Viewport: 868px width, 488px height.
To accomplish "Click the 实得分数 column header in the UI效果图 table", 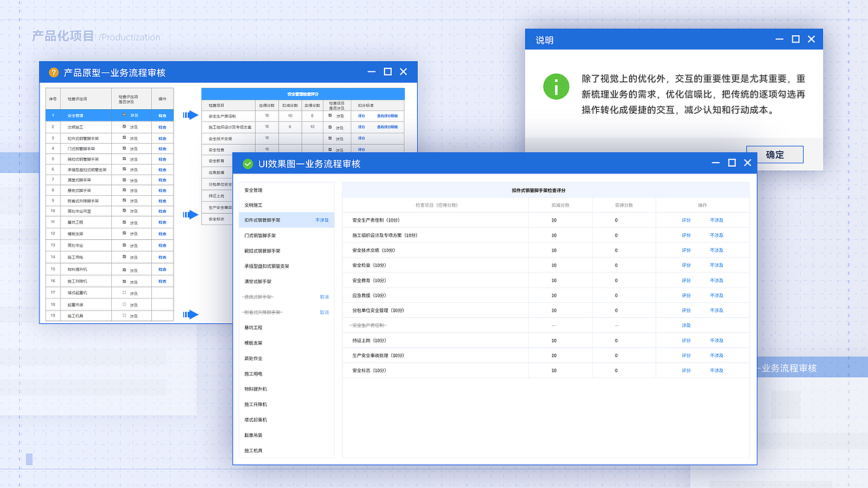I will point(623,205).
